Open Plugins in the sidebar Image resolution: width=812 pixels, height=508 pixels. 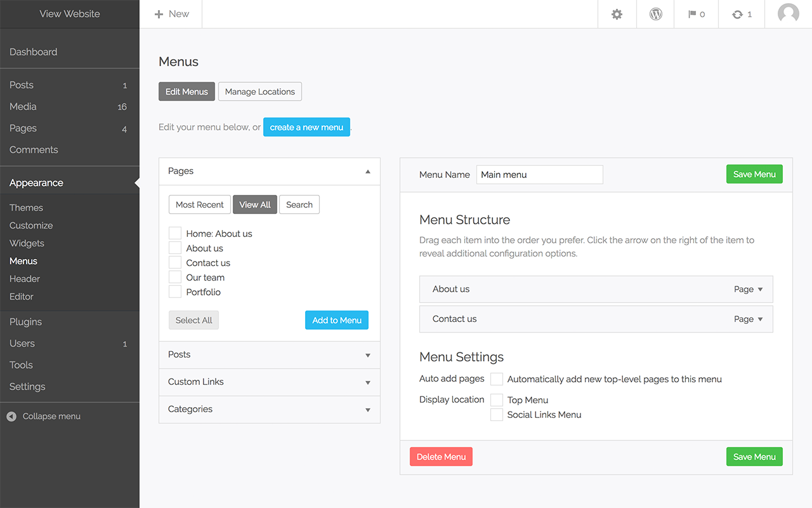26,322
